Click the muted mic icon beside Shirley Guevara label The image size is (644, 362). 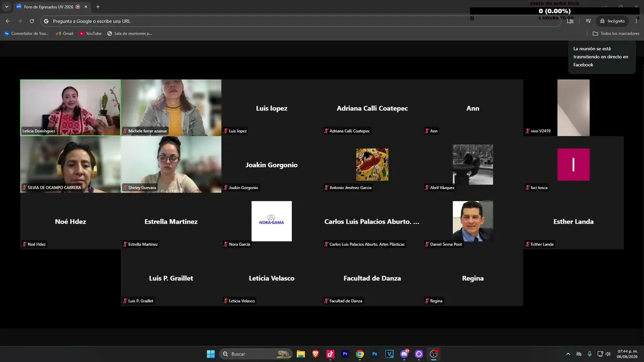tap(125, 188)
